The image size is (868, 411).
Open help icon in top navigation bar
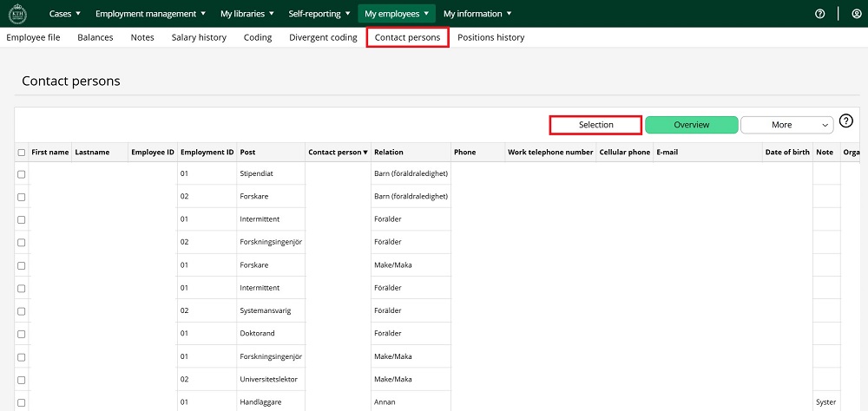pos(819,14)
